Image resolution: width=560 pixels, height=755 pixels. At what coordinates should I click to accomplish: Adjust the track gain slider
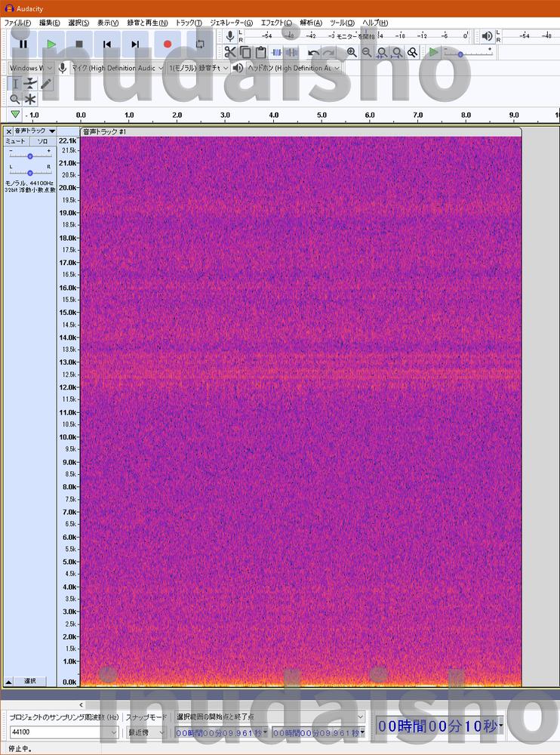30,156
